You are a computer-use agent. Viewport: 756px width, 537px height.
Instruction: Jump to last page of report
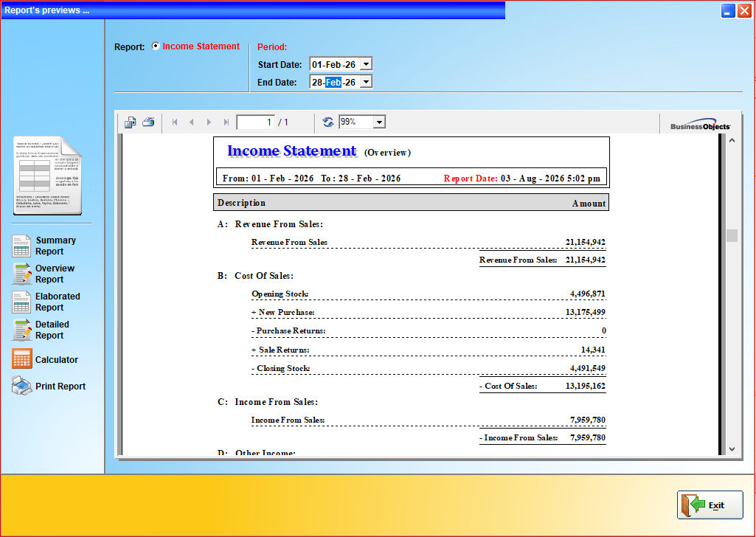[x=226, y=122]
